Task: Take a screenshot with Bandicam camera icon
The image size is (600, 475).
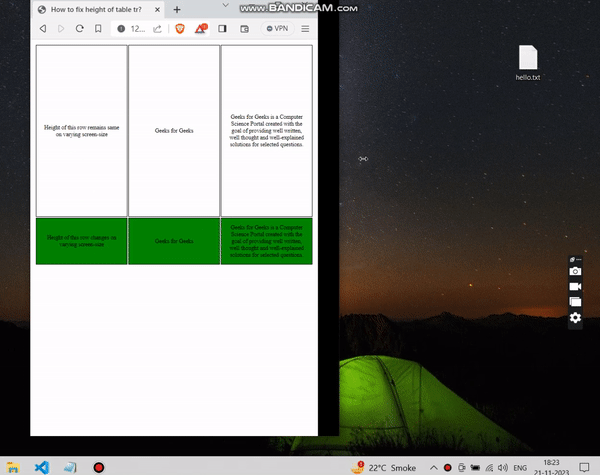Action: (575, 271)
